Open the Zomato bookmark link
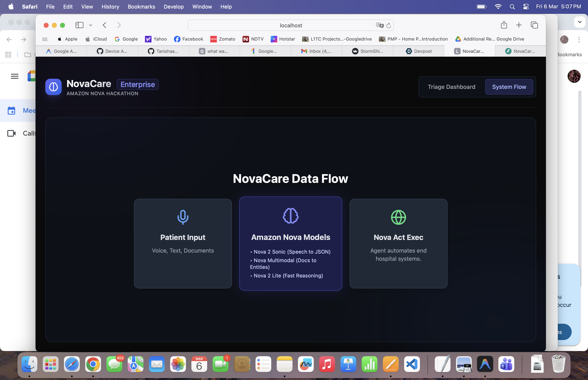 point(223,39)
